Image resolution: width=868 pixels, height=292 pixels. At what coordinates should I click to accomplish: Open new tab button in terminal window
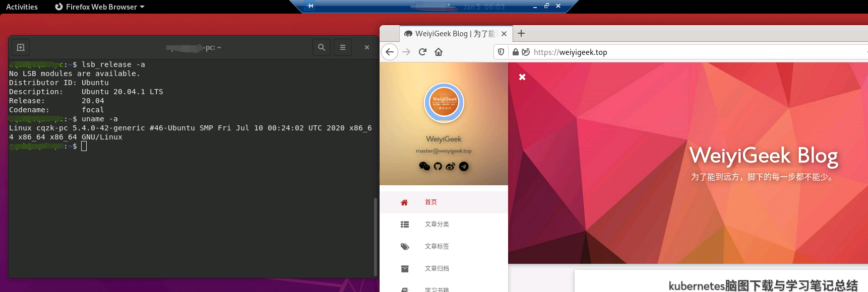pos(21,47)
